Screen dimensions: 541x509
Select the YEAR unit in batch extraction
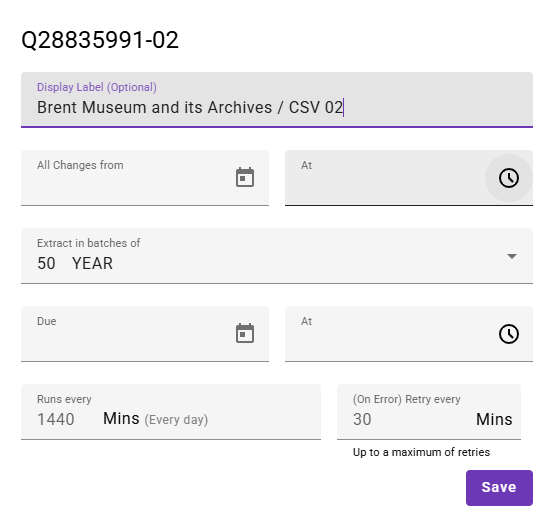(92, 263)
